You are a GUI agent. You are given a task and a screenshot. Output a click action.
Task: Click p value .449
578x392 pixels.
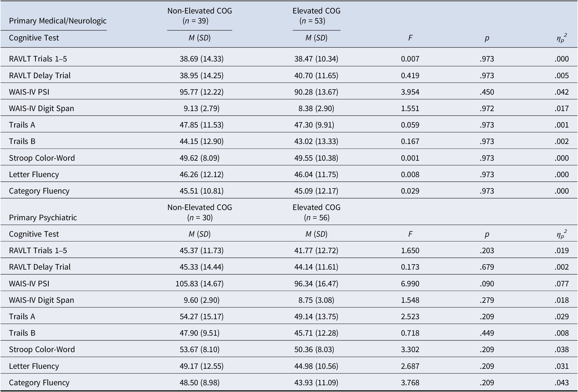pyautogui.click(x=487, y=333)
